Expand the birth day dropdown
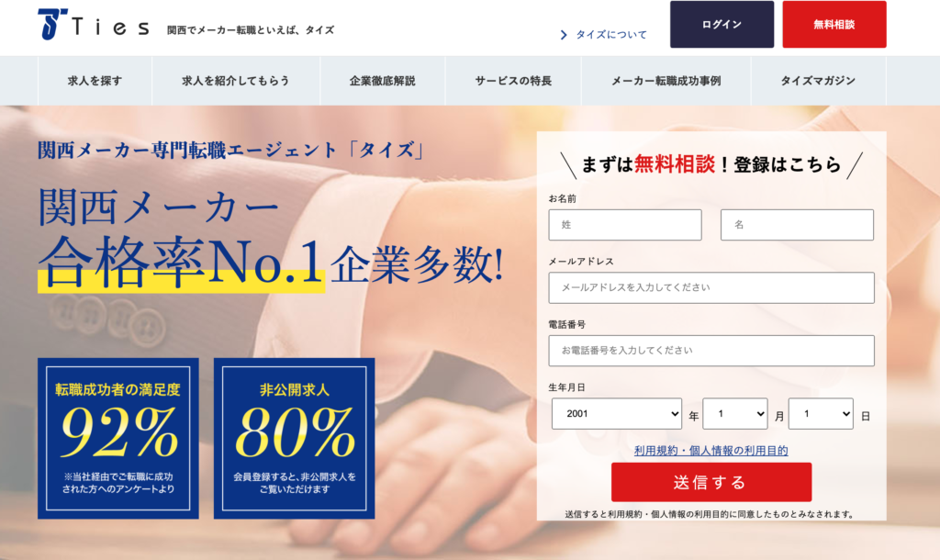 point(821,414)
